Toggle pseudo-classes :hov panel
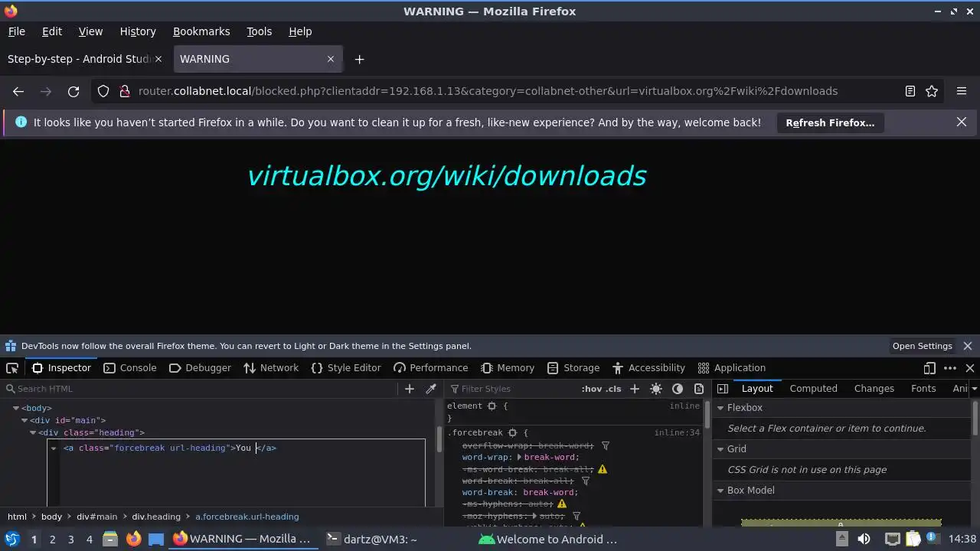This screenshot has width=980, height=551. [x=592, y=389]
